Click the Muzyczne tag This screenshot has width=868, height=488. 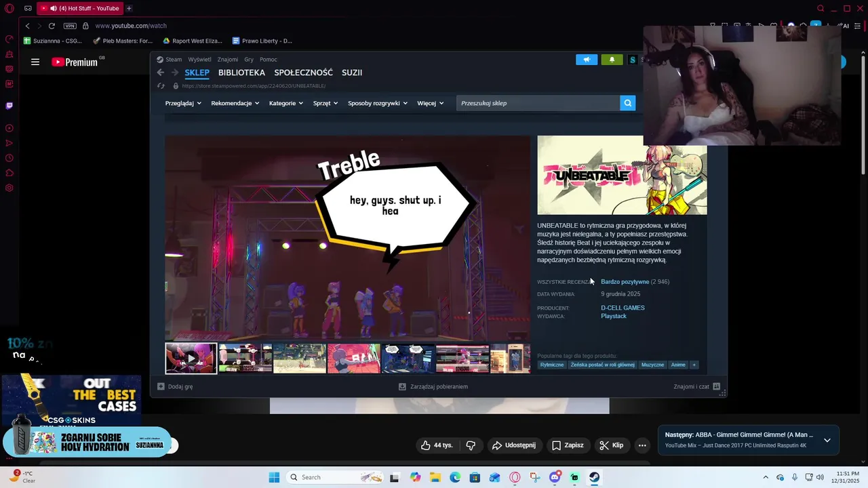(652, 365)
